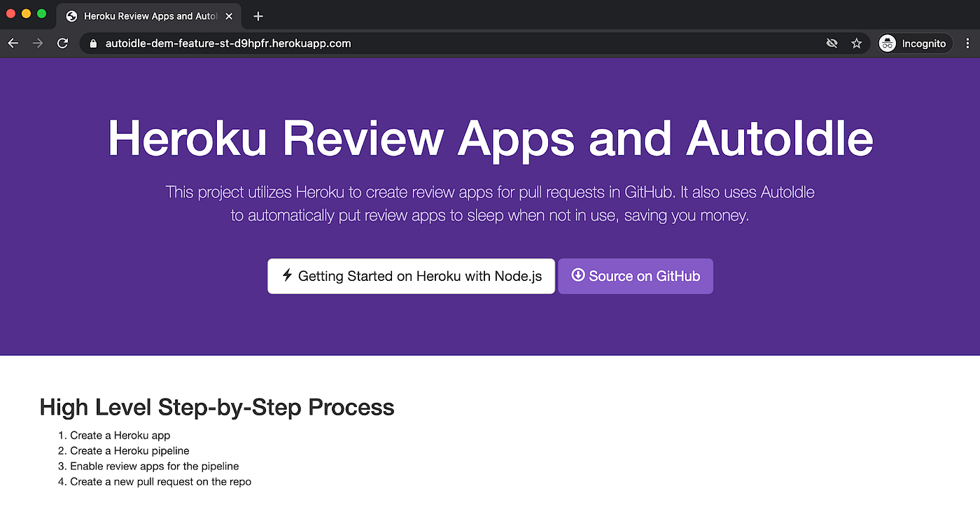Click the browser forward arrow
This screenshot has width=980, height=510.
point(38,43)
